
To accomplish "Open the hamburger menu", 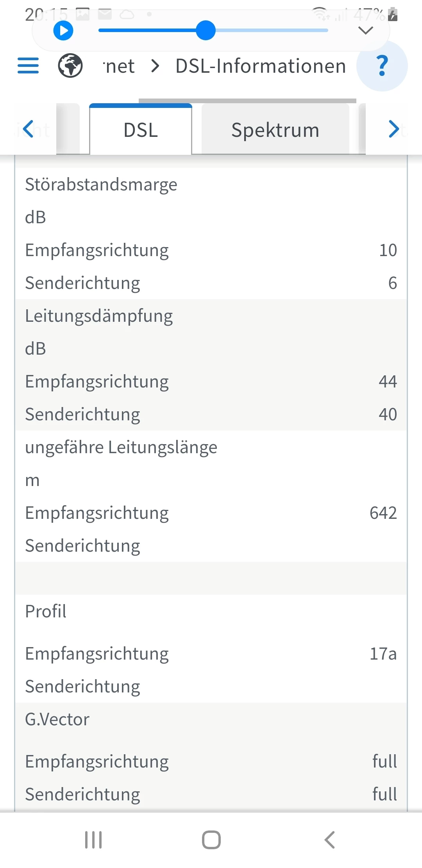I will 28,66.
